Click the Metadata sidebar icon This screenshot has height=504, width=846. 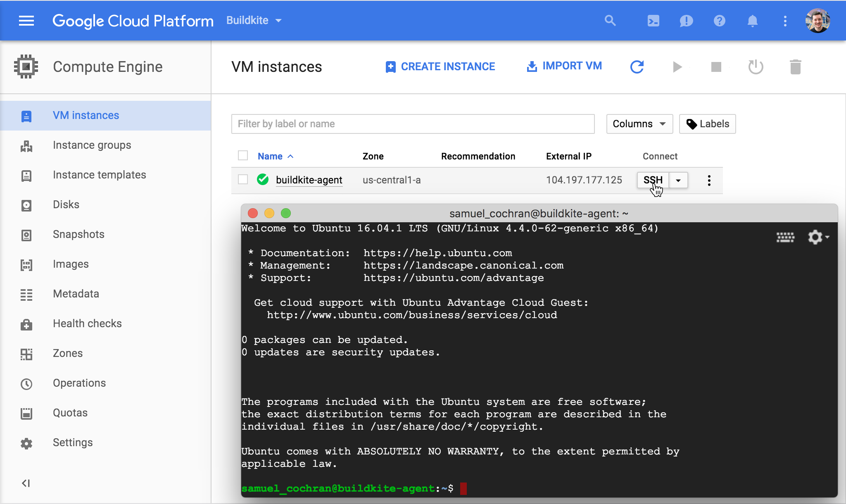click(26, 295)
